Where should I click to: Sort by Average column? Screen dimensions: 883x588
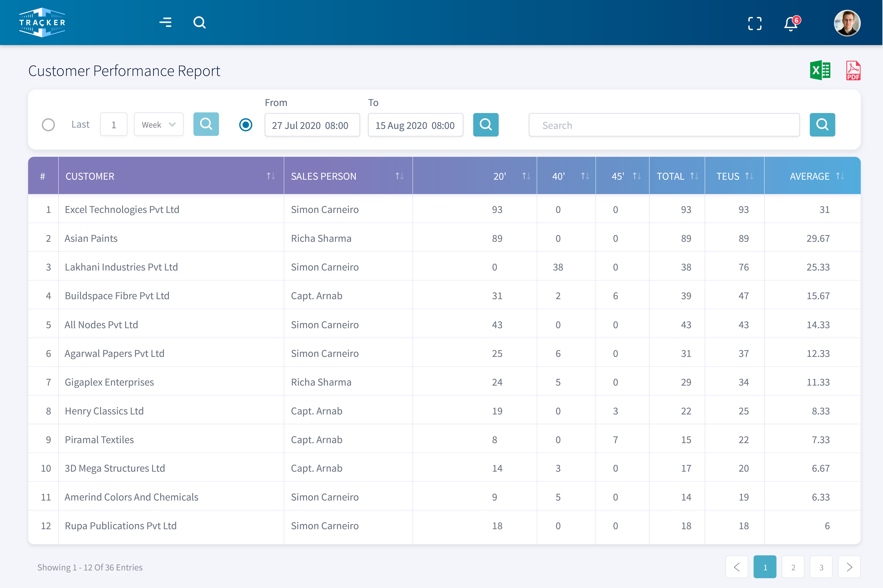(x=840, y=176)
